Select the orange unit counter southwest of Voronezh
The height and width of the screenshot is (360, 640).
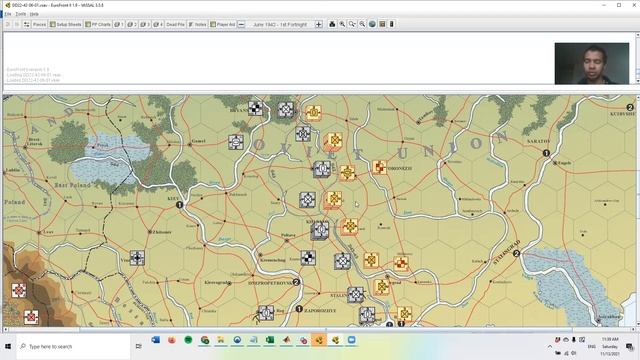pyautogui.click(x=347, y=173)
